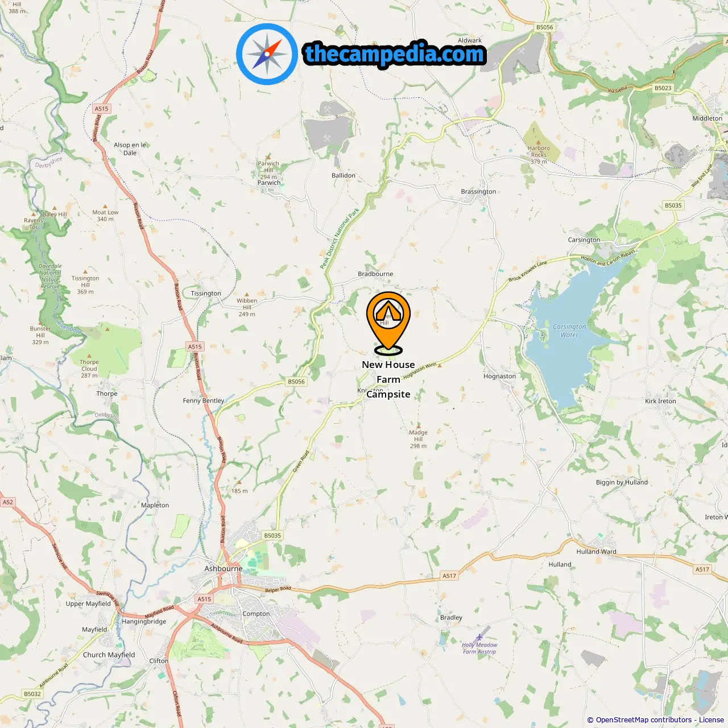Click the A515 road shield near Tissington
728x728 pixels.
(195, 346)
